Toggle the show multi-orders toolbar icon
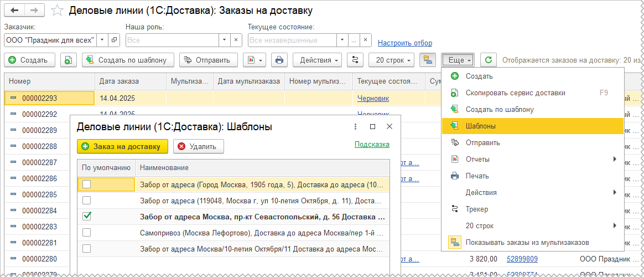This screenshot has width=644, height=277. (x=428, y=60)
